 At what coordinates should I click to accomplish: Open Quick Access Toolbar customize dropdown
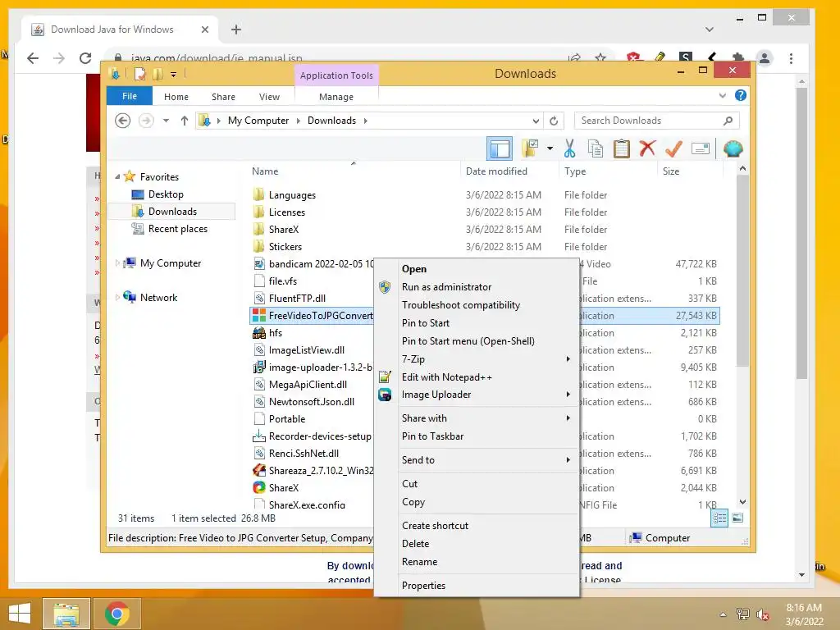point(174,75)
